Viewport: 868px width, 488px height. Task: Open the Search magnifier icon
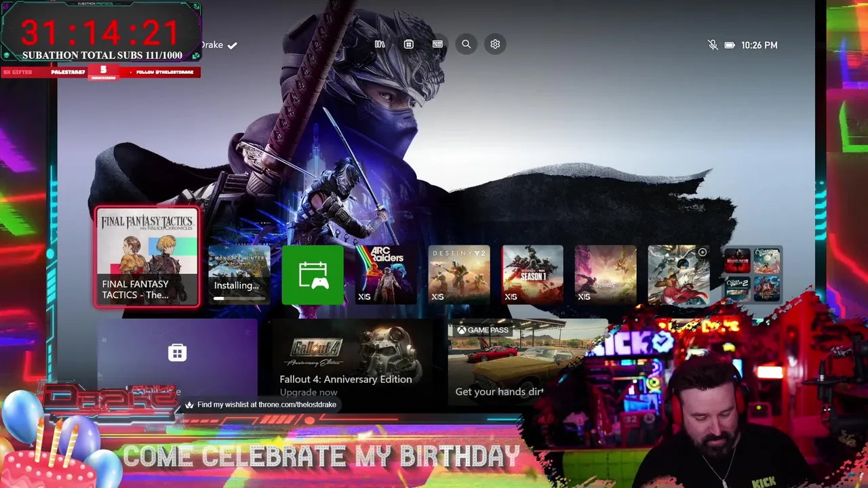467,44
